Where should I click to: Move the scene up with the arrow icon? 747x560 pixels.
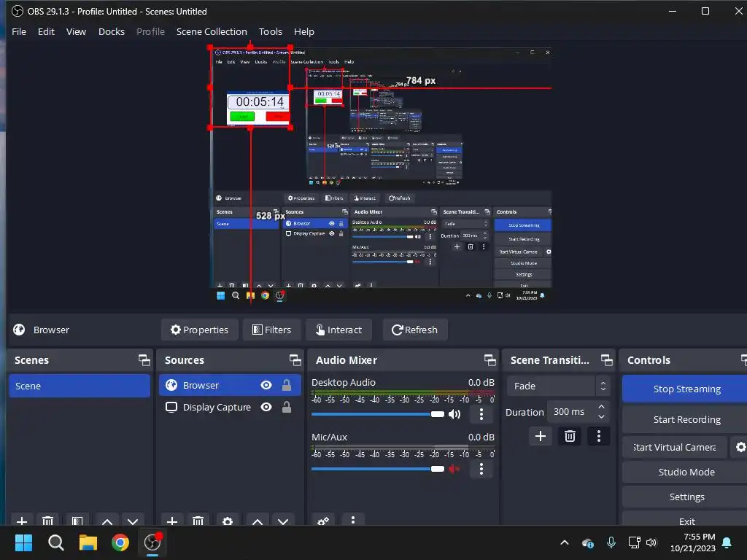tap(107, 521)
